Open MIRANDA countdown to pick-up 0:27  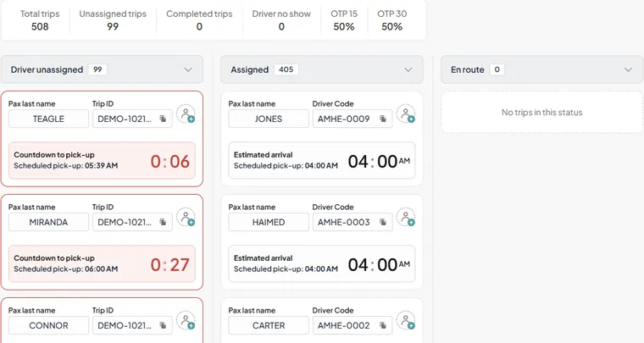tap(102, 264)
